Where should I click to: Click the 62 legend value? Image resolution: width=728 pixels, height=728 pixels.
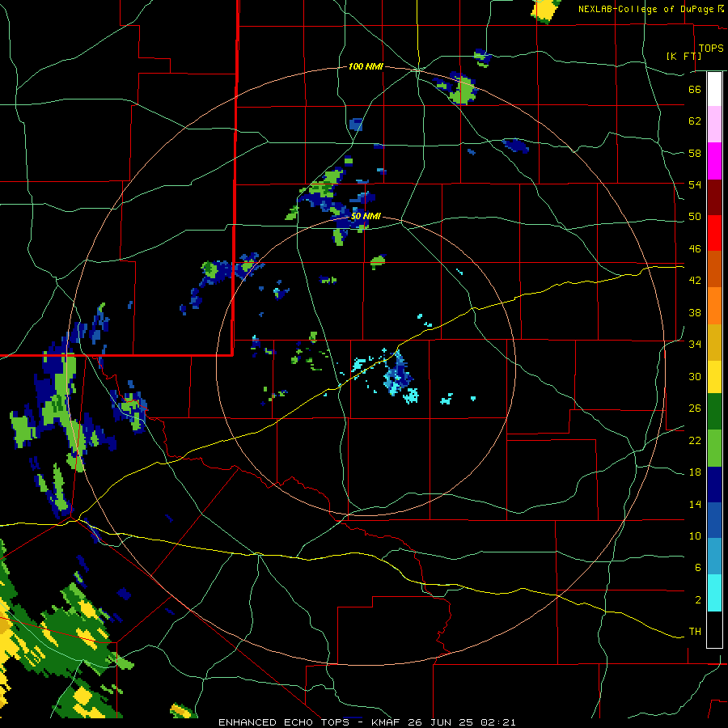[x=695, y=121]
